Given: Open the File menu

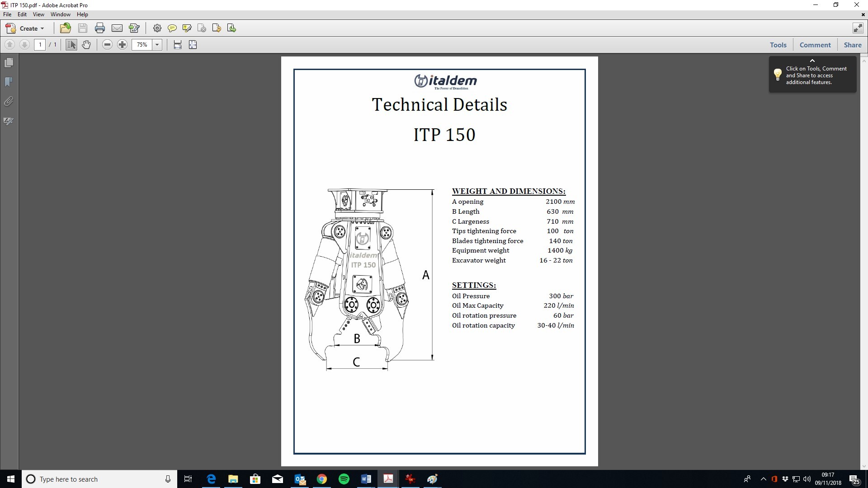Looking at the screenshot, I should (7, 14).
